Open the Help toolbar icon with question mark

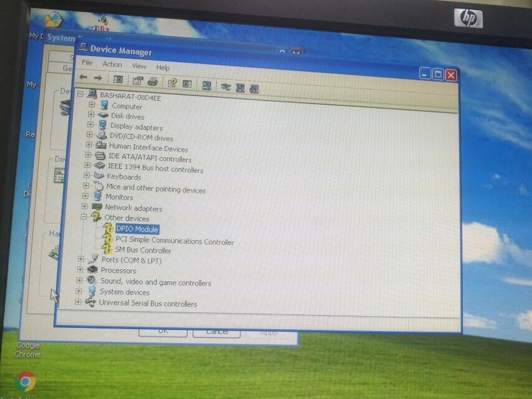pos(172,82)
